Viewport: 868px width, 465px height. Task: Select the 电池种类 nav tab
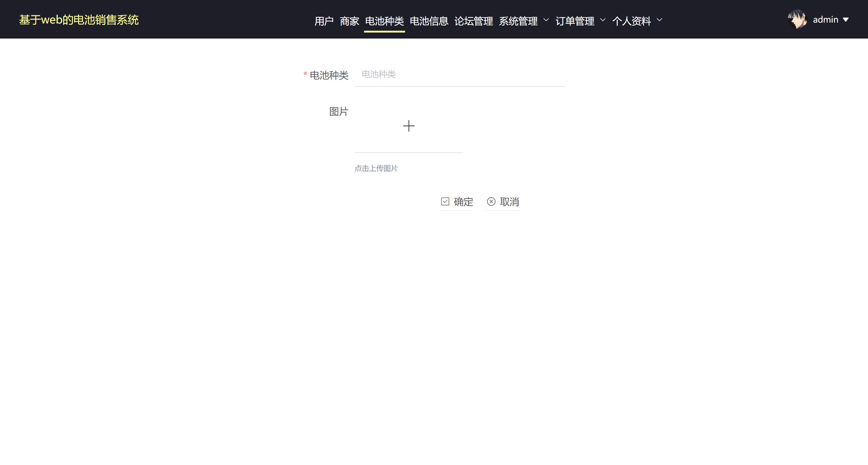pyautogui.click(x=385, y=21)
